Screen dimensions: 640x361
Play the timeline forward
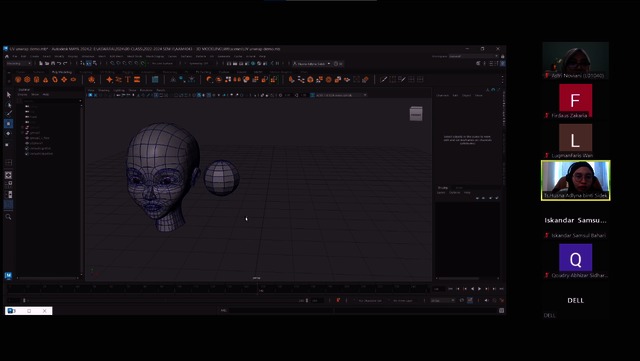pyautogui.click(x=480, y=289)
